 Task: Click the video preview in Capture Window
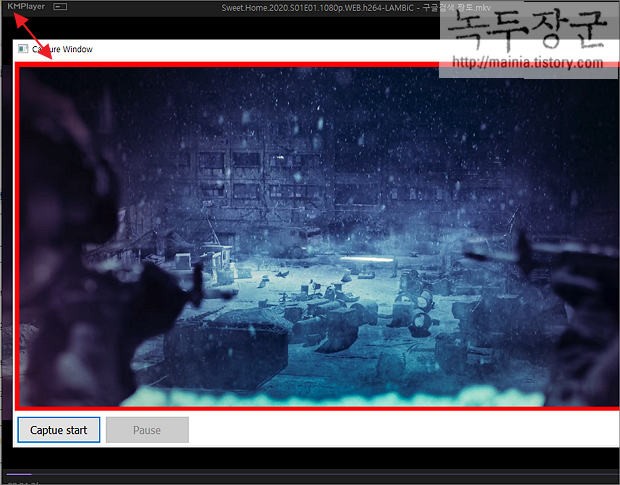click(319, 236)
